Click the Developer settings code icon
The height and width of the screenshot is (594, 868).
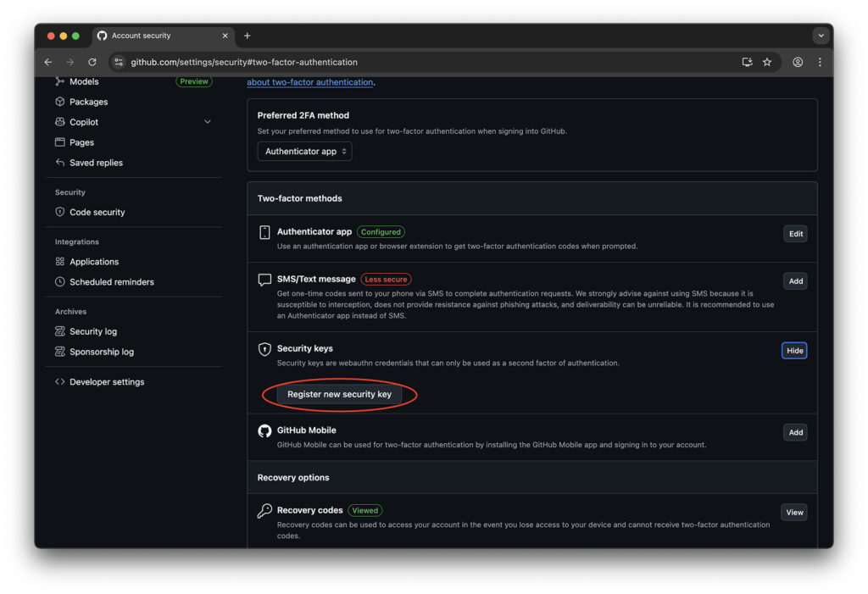pyautogui.click(x=60, y=381)
